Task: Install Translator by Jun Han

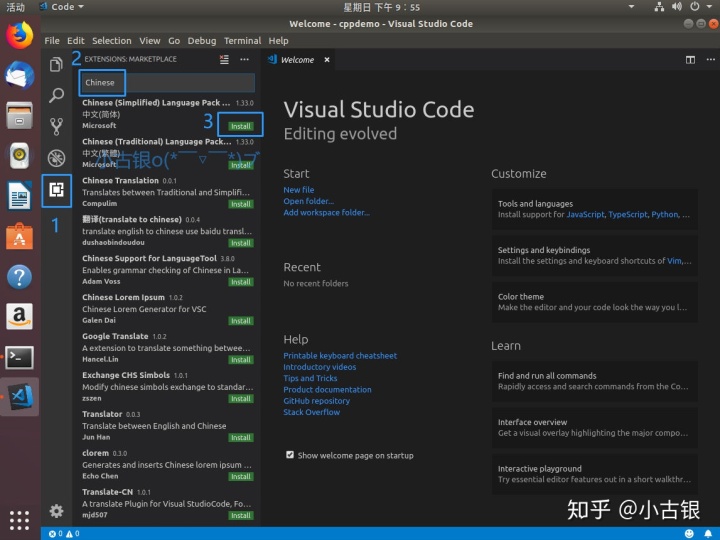Action: pyautogui.click(x=241, y=438)
